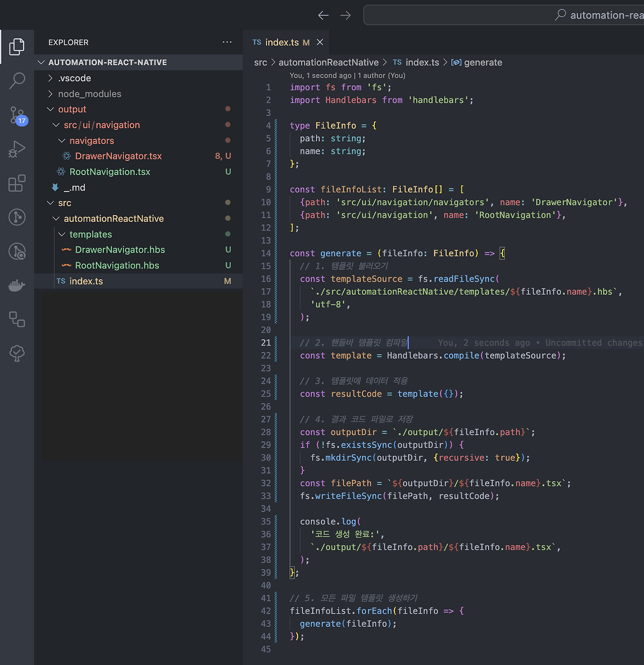The image size is (644, 665).
Task: Click the Handlebars icon beside RootNavigation.hbs
Action: [66, 265]
